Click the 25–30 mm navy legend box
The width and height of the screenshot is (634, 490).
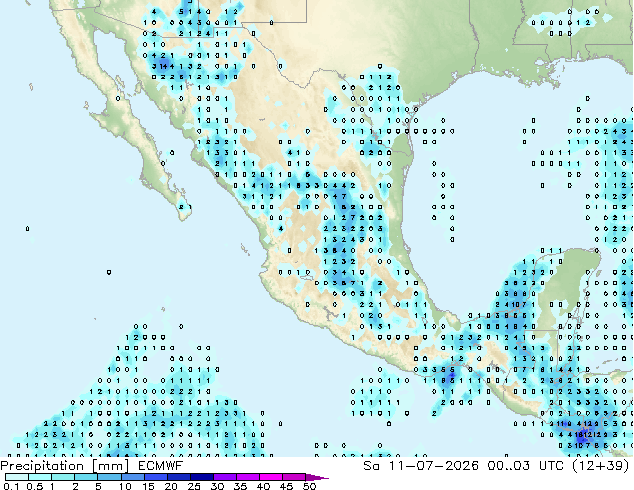(x=201, y=477)
